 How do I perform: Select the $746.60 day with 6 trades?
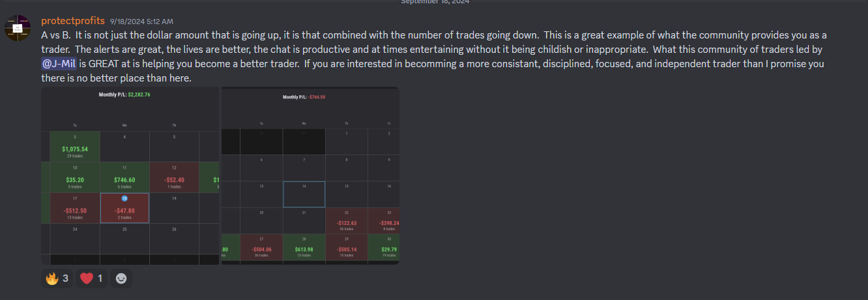[x=124, y=177]
